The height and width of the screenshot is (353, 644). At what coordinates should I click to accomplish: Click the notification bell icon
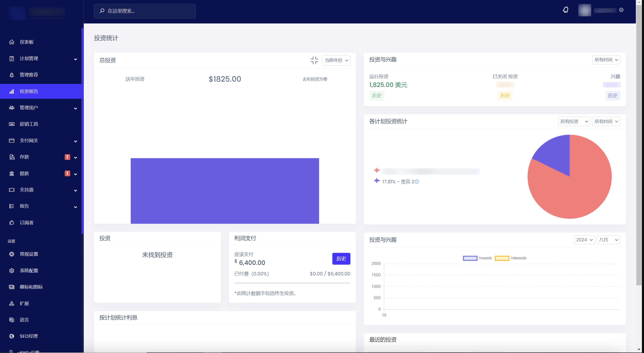pyautogui.click(x=565, y=10)
